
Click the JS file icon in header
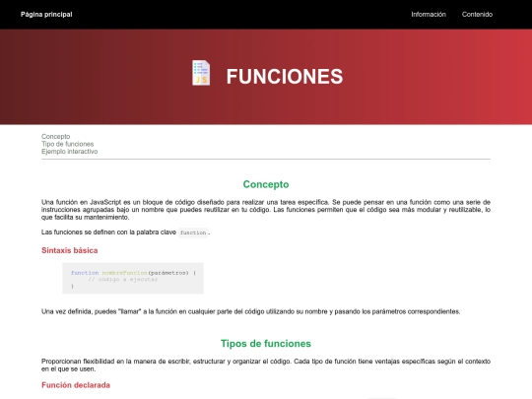coord(201,73)
